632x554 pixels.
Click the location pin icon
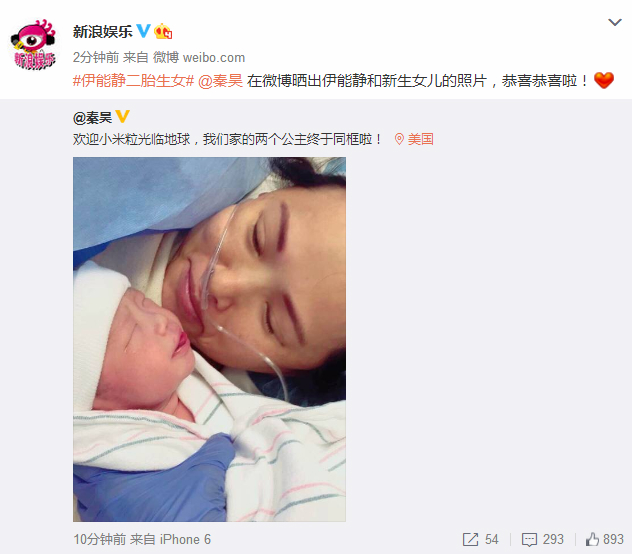pyautogui.click(x=399, y=140)
